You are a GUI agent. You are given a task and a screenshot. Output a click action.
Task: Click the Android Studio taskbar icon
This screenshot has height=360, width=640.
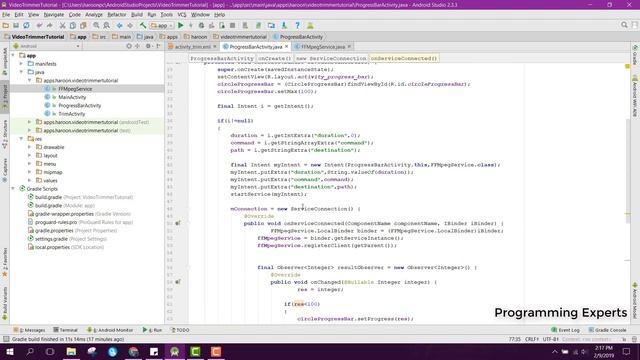tap(175, 351)
